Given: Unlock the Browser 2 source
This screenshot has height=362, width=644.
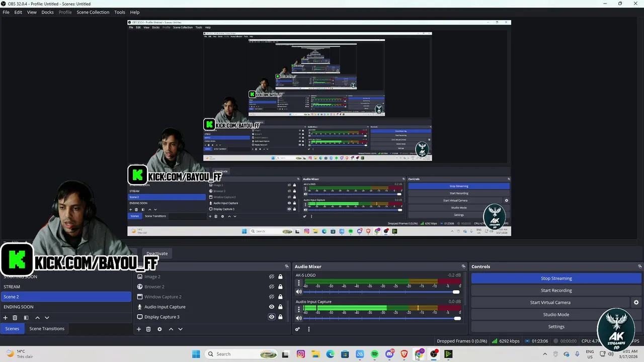Looking at the screenshot, I should point(280,287).
